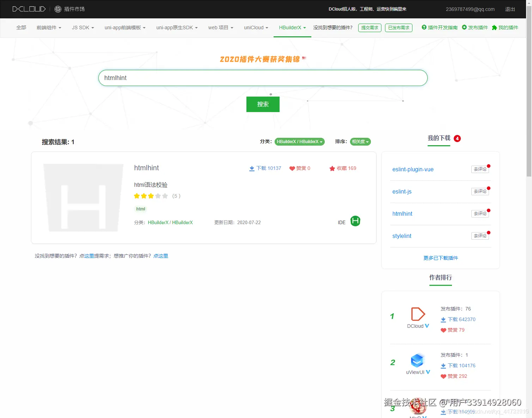Click the DCloud logo
532x418 pixels.
29,9
